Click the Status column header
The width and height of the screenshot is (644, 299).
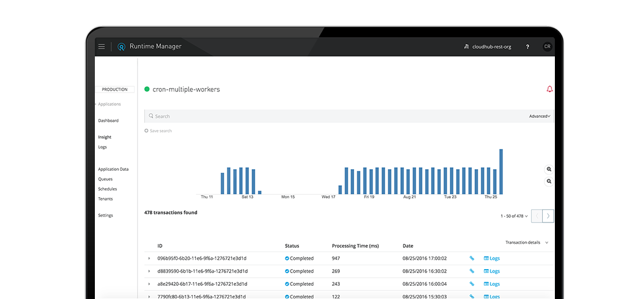(292, 246)
